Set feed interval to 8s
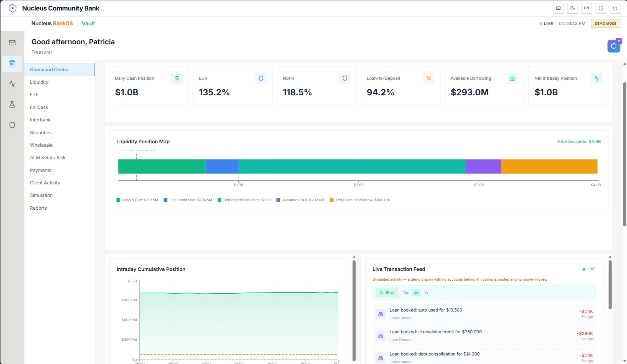The height and width of the screenshot is (364, 627). tap(416, 293)
